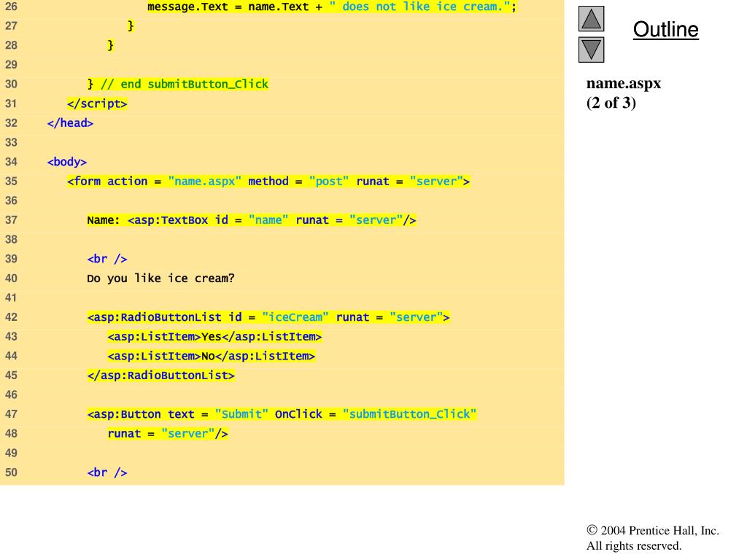
Task: Click the ListItem Yes line
Action: coord(214,337)
